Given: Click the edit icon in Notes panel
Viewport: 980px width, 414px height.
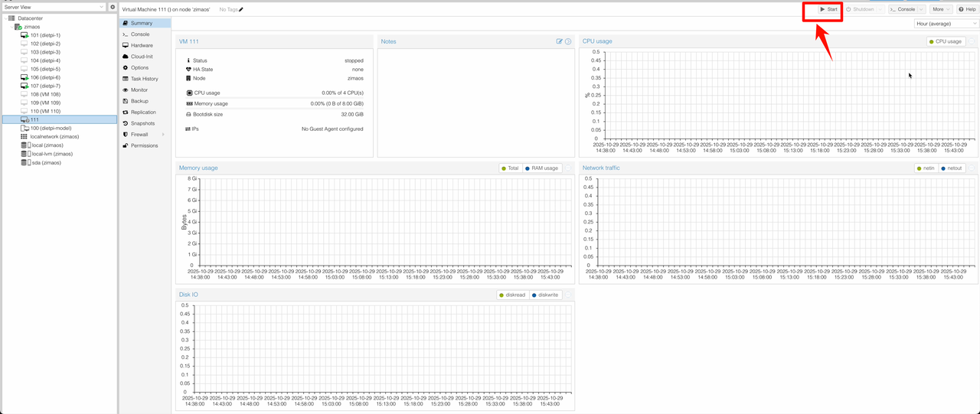Looking at the screenshot, I should (x=560, y=41).
